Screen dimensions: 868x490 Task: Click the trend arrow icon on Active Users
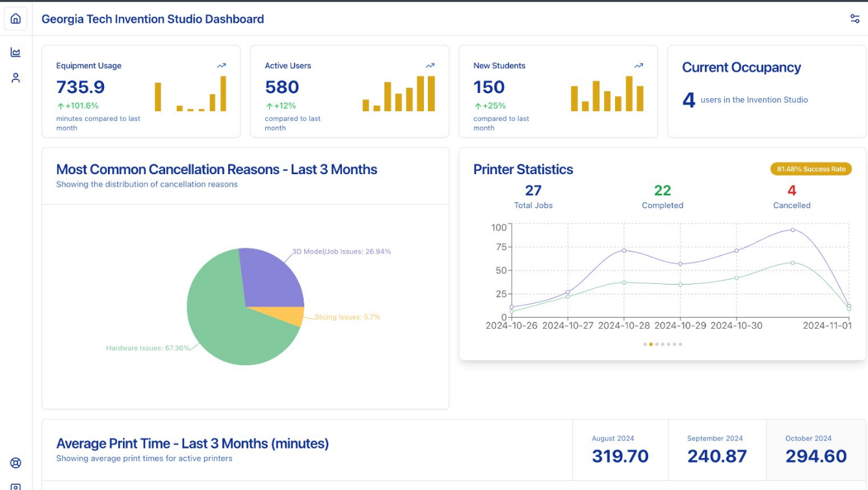pos(430,66)
